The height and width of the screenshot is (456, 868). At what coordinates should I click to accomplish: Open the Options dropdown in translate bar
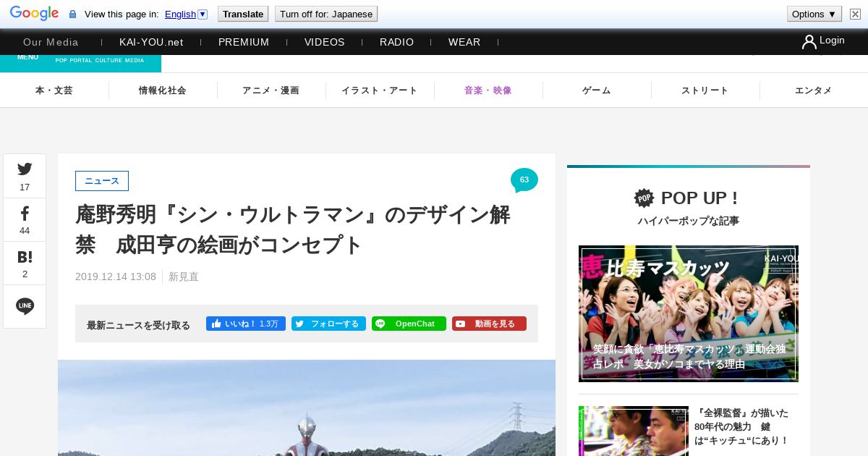point(814,14)
